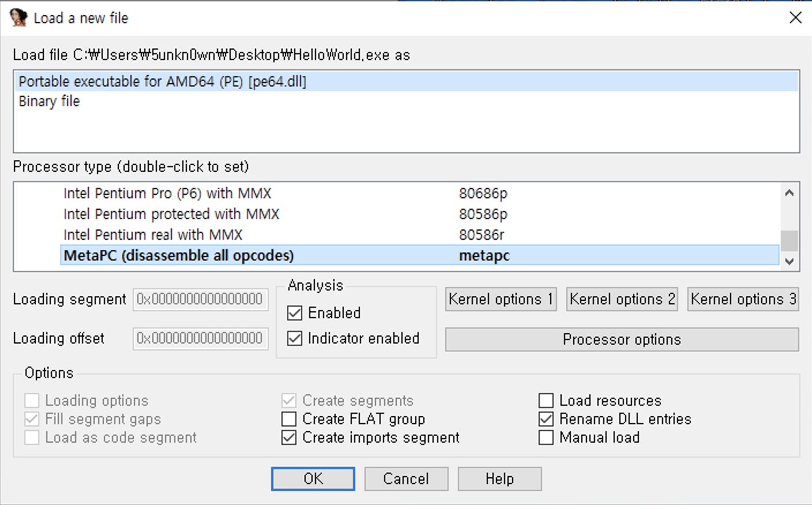Open the Help button
Screen dimensions: 812x505
tap(499, 479)
